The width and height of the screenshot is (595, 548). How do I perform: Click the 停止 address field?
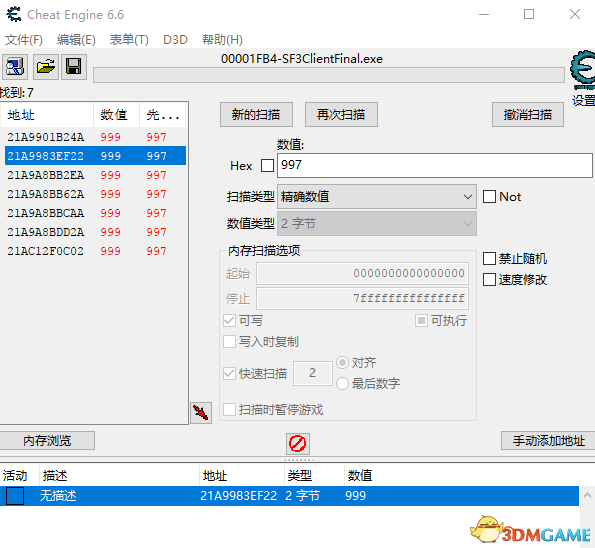pos(362,298)
